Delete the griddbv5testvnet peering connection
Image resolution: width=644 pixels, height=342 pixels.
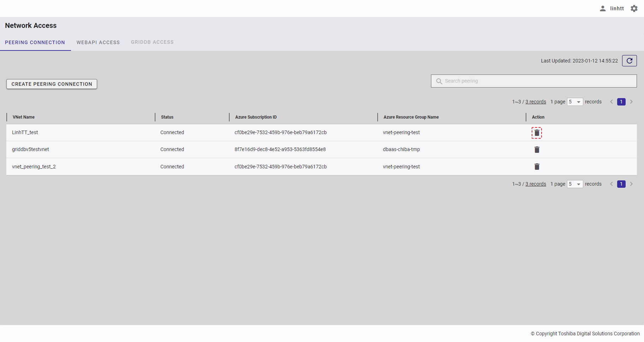pyautogui.click(x=537, y=150)
